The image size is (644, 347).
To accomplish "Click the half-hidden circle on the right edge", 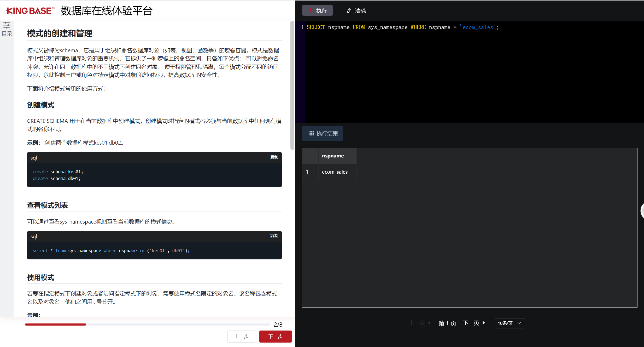I will 642,211.
